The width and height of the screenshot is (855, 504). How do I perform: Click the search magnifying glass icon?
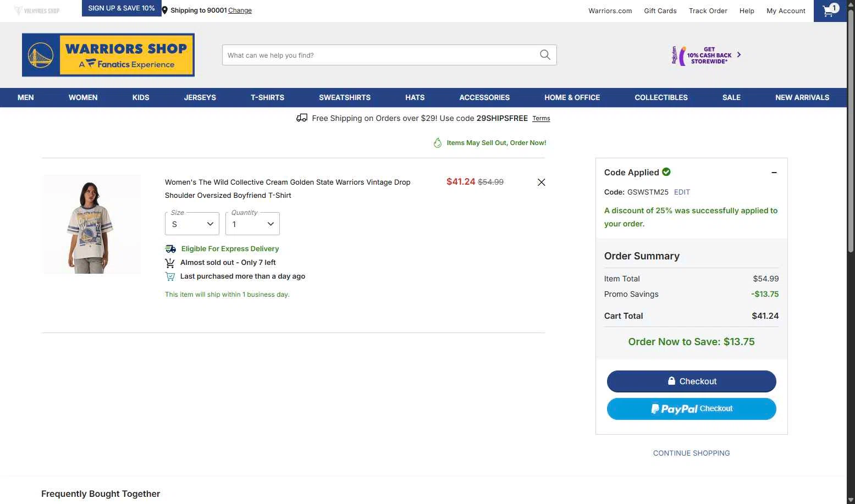click(545, 55)
